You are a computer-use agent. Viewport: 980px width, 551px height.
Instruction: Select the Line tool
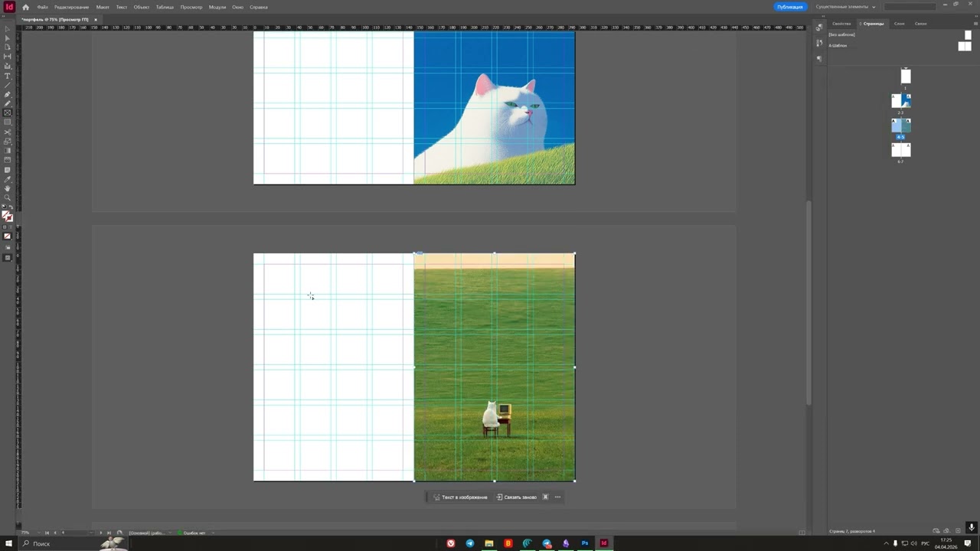[x=8, y=85]
